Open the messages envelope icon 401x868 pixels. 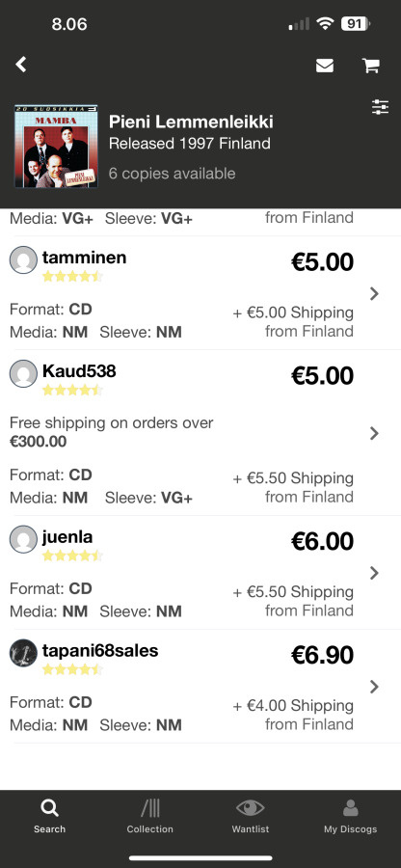[325, 66]
